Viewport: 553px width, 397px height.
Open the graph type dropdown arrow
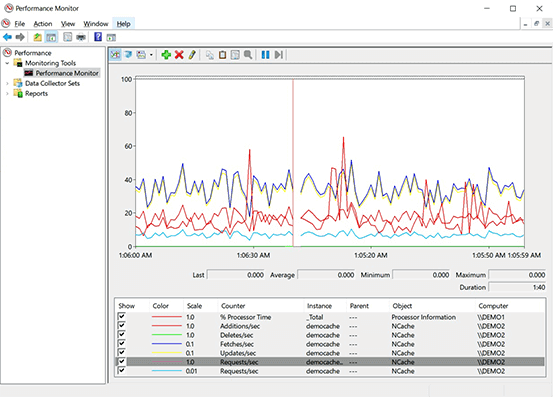[x=151, y=55]
